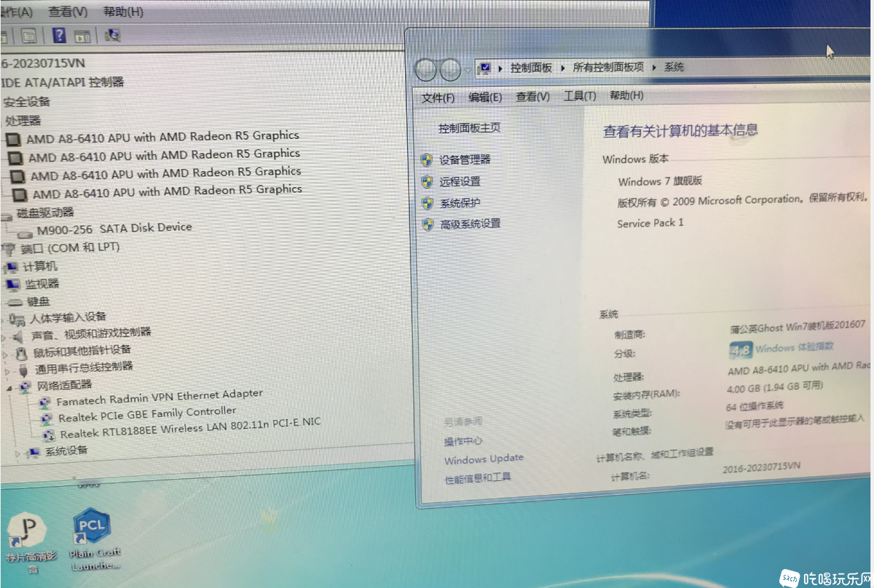
Task: Select the mouse icon for 鼠标和其他指针设备
Action: pos(21,354)
